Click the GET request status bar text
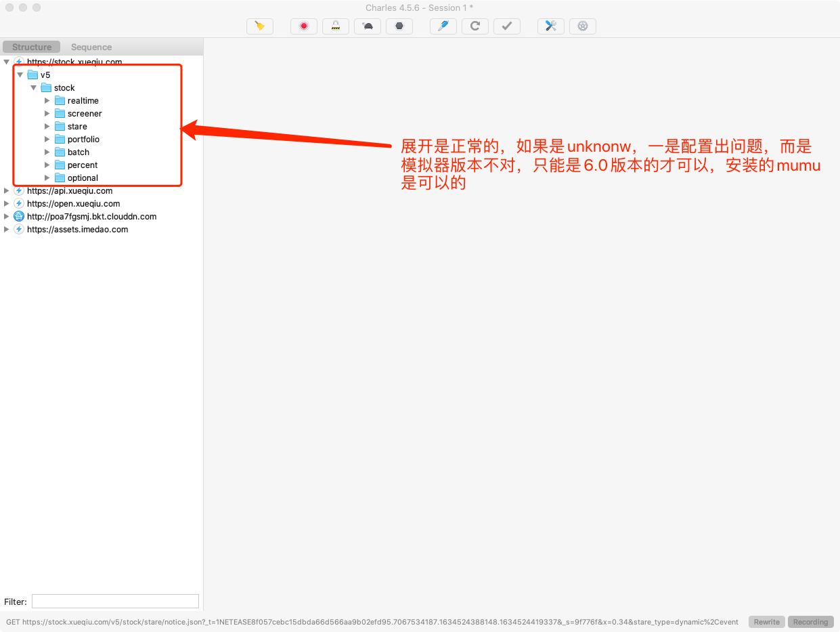 coord(372,622)
